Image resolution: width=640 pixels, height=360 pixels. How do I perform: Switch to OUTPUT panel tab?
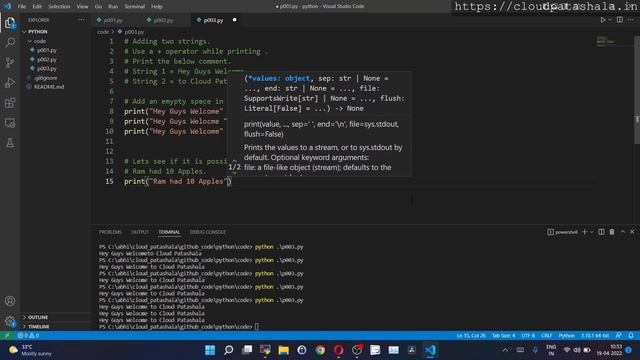tap(140, 232)
